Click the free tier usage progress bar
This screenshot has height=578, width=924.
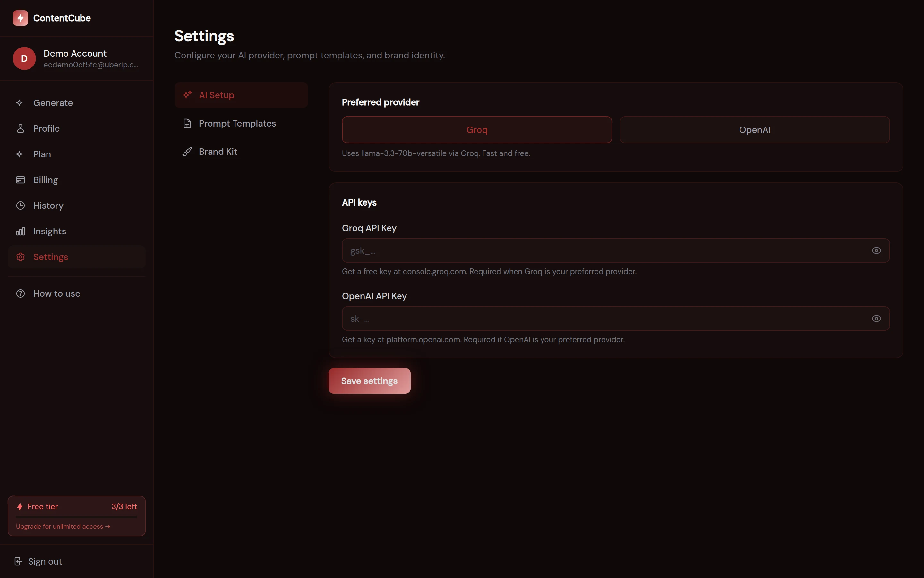(x=76, y=517)
